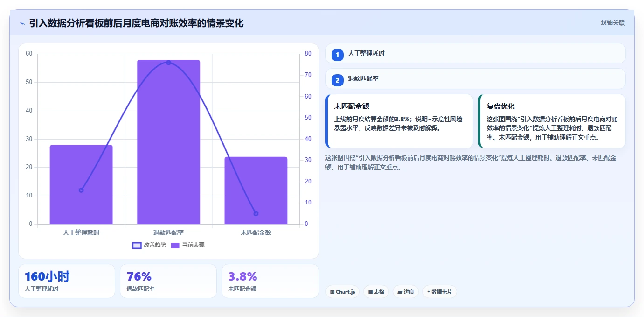Click the x-axis label 人工整理耗时
This screenshot has width=644, height=317.
81,232
